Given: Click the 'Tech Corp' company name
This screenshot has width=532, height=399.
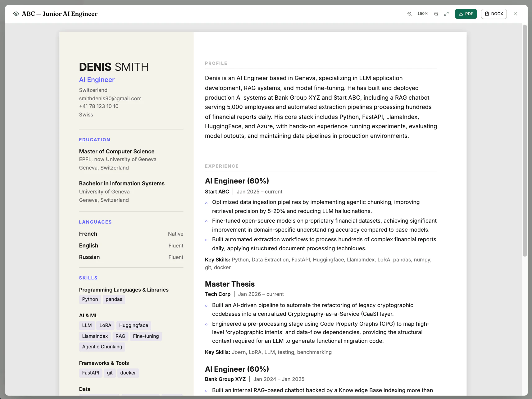Looking at the screenshot, I should click(x=218, y=294).
